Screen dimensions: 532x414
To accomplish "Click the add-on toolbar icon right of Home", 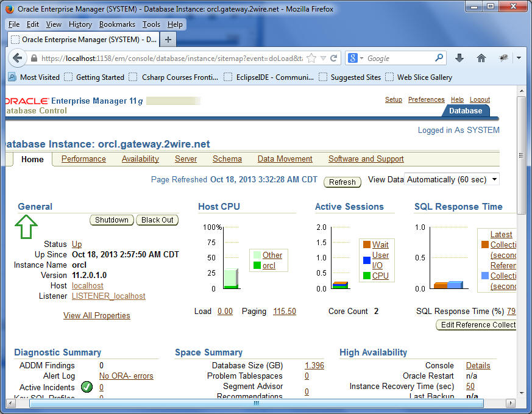I will point(503,58).
